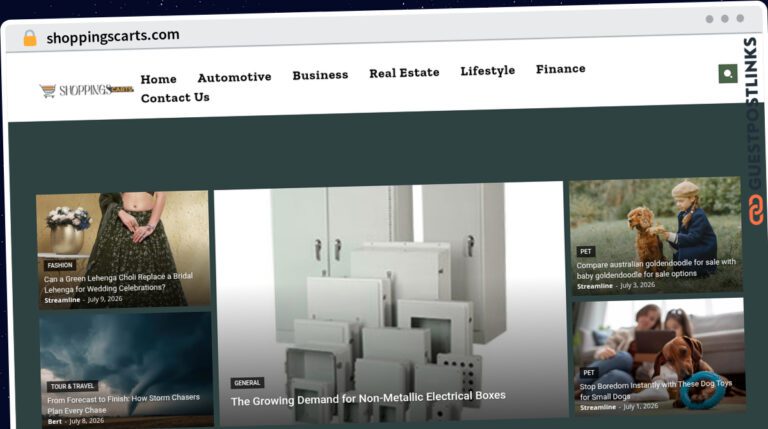Click the PET tag on dog toys post
The image size is (768, 429).
(x=589, y=373)
